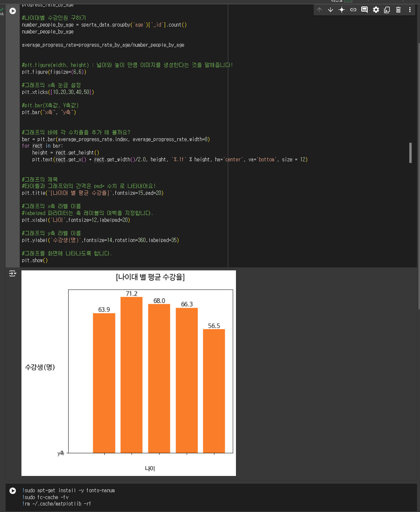The image size is (420, 512).
Task: Click the '#그래프의 제목' comment line
Action: pyautogui.click(x=40, y=179)
